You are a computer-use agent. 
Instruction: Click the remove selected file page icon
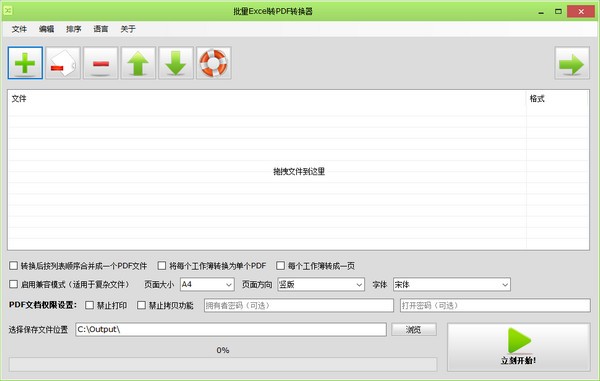tap(63, 63)
